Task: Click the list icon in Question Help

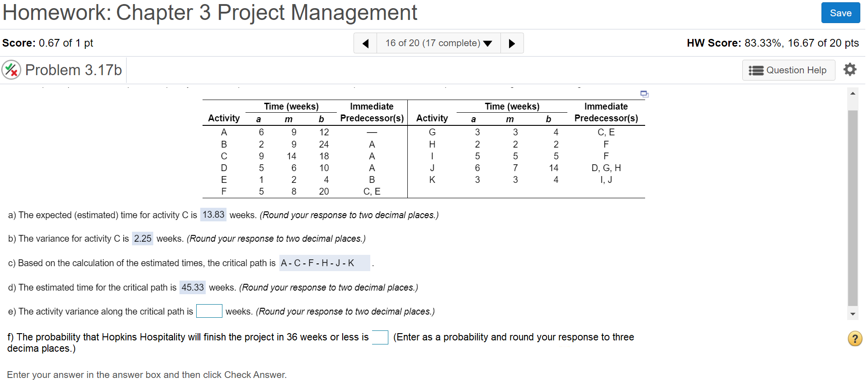Action: pyautogui.click(x=756, y=71)
